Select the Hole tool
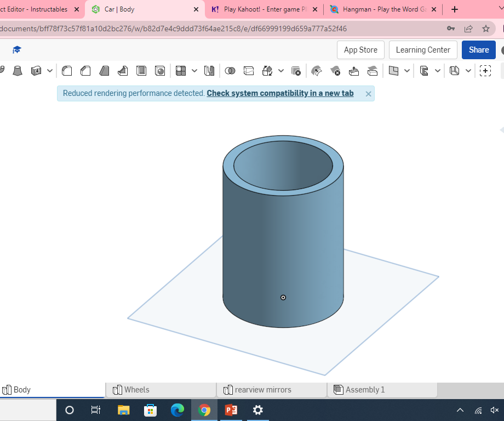Screen dimensions: 504x421 pos(160,71)
